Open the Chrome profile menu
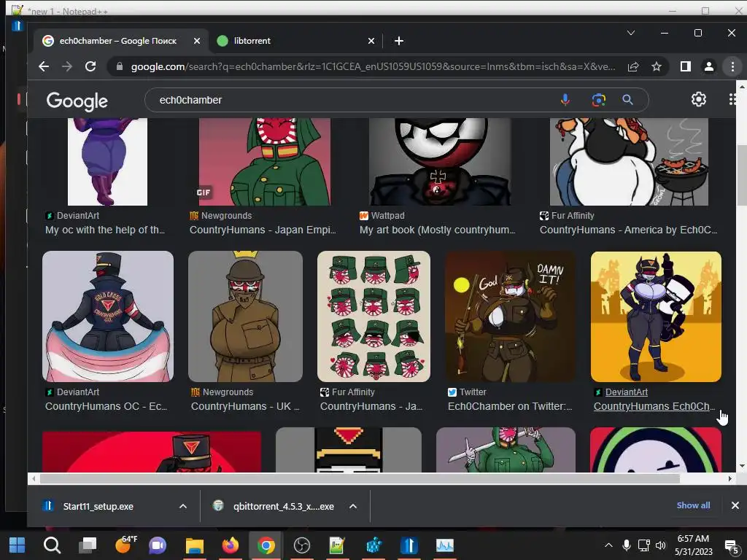This screenshot has width=747, height=560. click(709, 66)
